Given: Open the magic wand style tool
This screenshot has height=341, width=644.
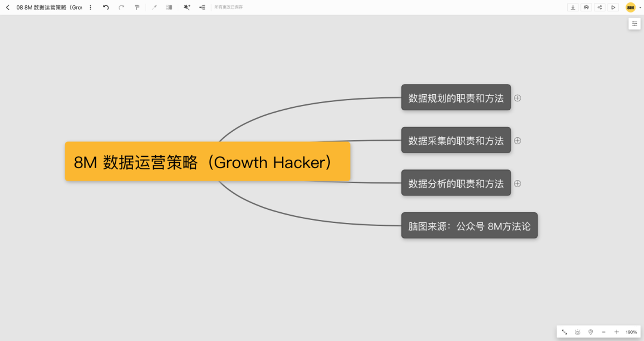Looking at the screenshot, I should point(187,7).
